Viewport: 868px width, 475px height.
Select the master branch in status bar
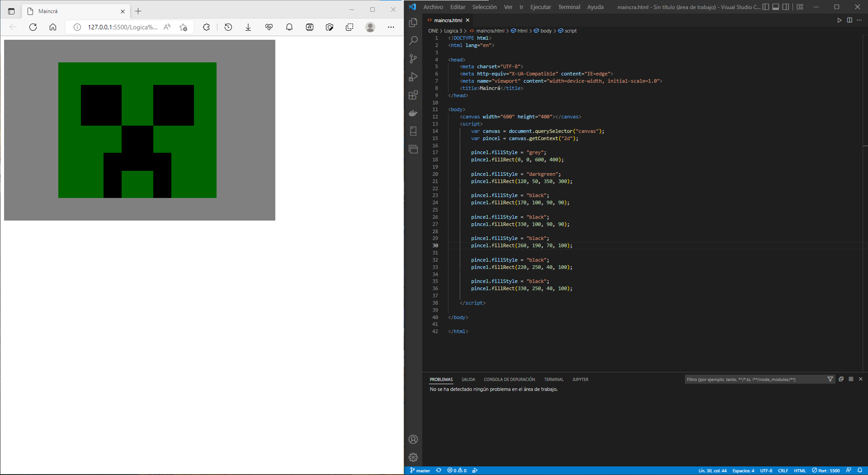point(420,470)
